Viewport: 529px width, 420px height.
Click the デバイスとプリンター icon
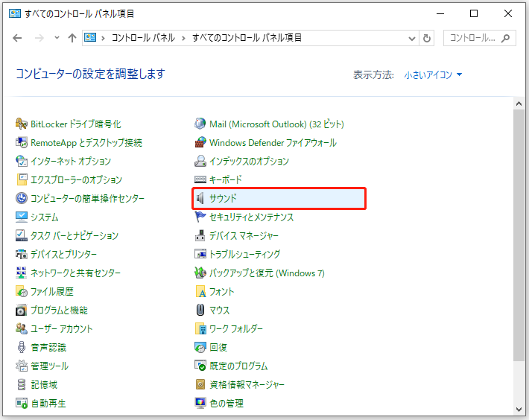tap(22, 254)
